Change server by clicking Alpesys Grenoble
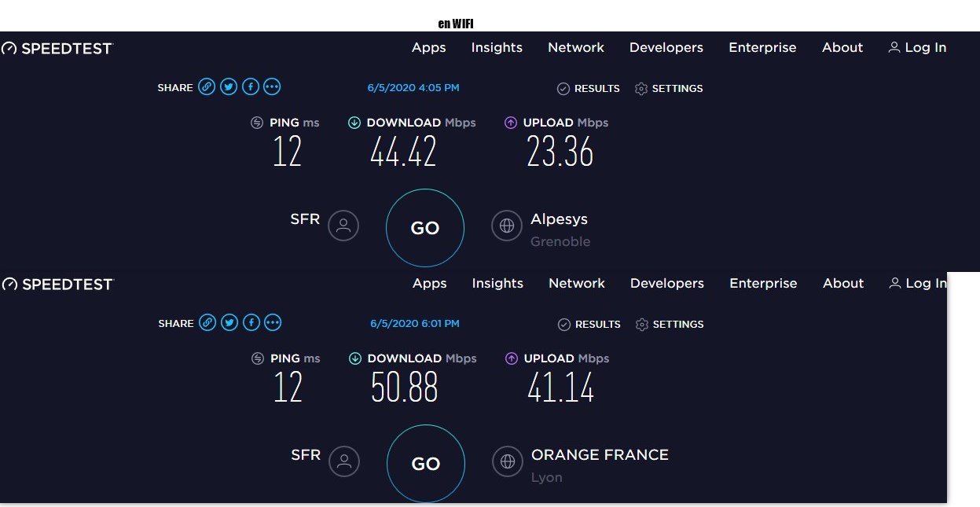Image resolution: width=980 pixels, height=507 pixels. (x=560, y=230)
